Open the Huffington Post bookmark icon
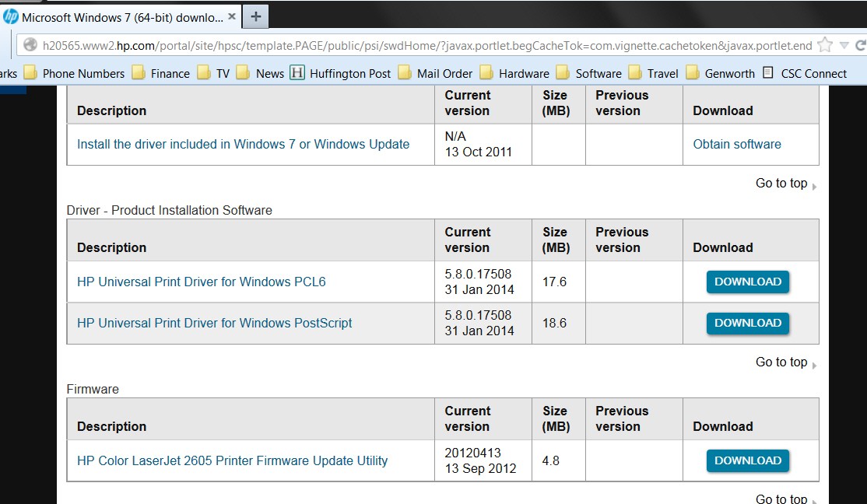867x504 pixels. coord(297,72)
